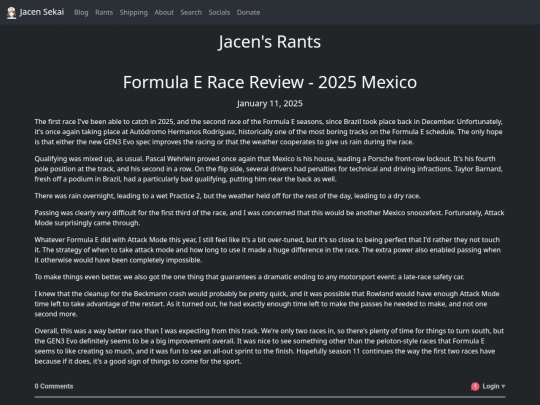Open the Search page
540x405 pixels.
191,12
